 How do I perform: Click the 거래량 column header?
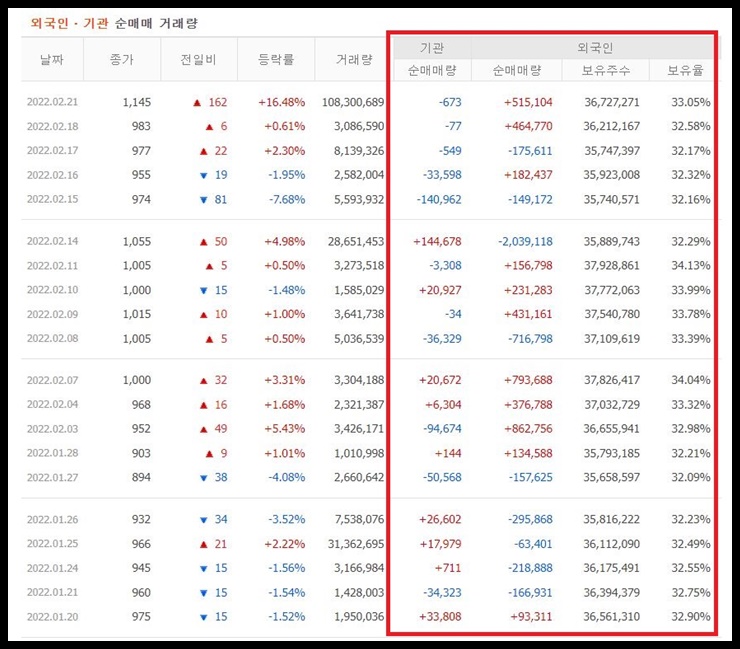coord(354,59)
